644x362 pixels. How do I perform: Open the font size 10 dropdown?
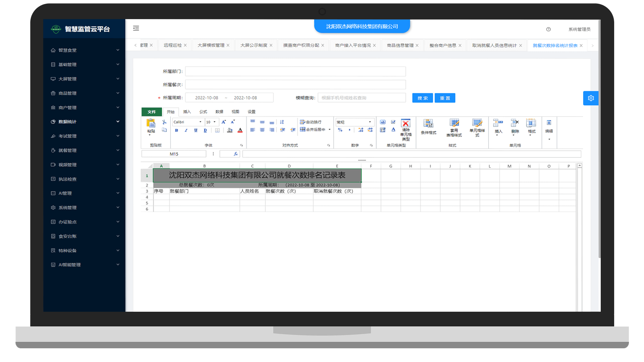212,122
